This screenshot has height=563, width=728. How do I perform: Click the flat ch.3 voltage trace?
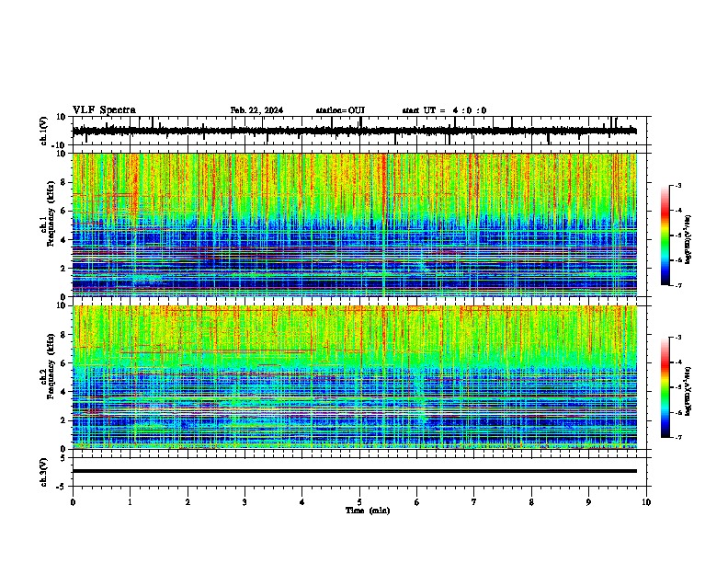click(355, 471)
